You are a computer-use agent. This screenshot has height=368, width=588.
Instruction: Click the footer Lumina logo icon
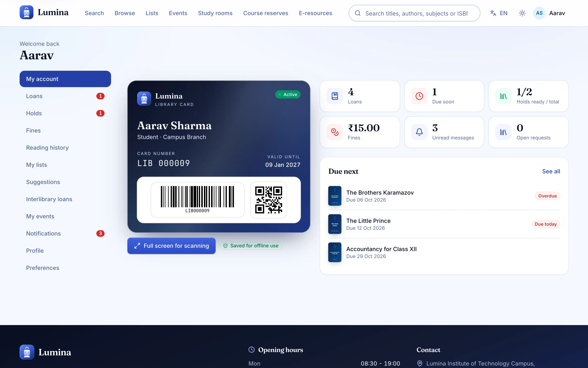[27, 352]
